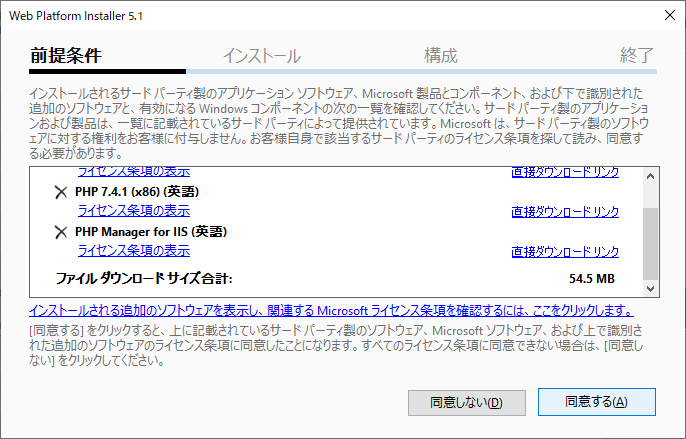Click the 54.5 MB total size value
686x439 pixels.
click(x=592, y=279)
